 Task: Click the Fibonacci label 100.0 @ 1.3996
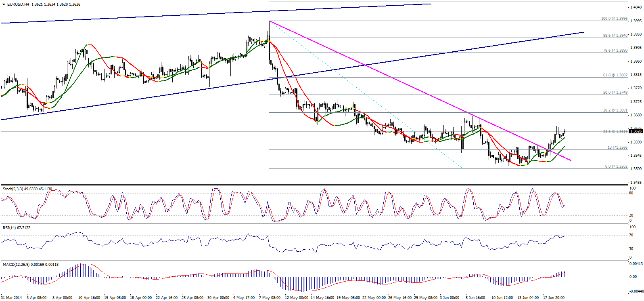(x=614, y=19)
